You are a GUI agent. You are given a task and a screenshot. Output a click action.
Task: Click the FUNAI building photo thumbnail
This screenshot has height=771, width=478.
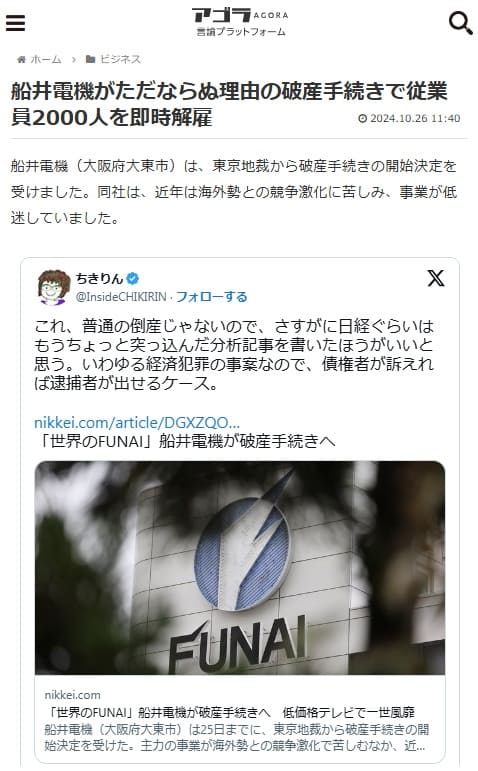click(x=240, y=567)
